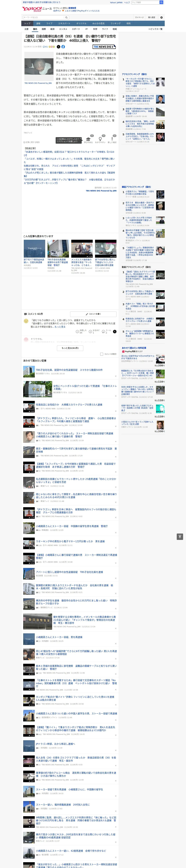Image resolution: width=186 pixels, height=868 pixels.
Task: Select the スポーツ category tab
Action: pos(76,29)
